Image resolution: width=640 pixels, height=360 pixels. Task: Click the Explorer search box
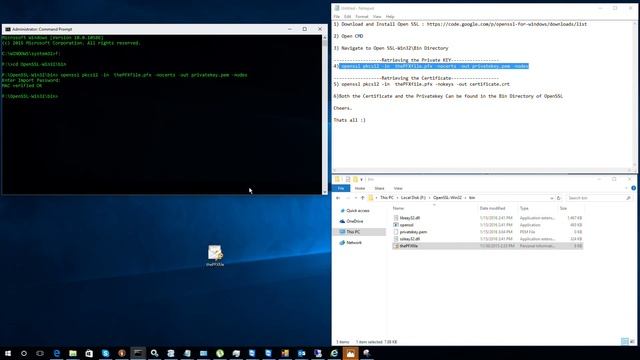point(599,198)
